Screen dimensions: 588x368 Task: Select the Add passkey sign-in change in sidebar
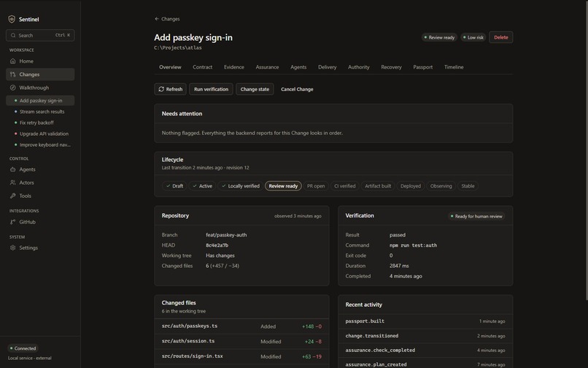40,101
